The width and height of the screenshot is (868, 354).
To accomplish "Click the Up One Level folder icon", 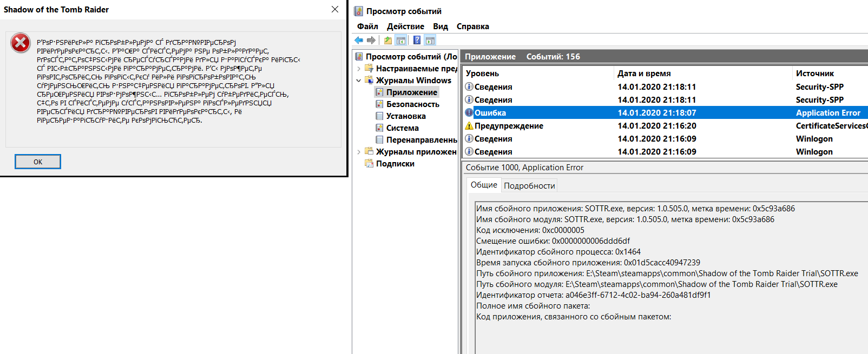I will [388, 41].
